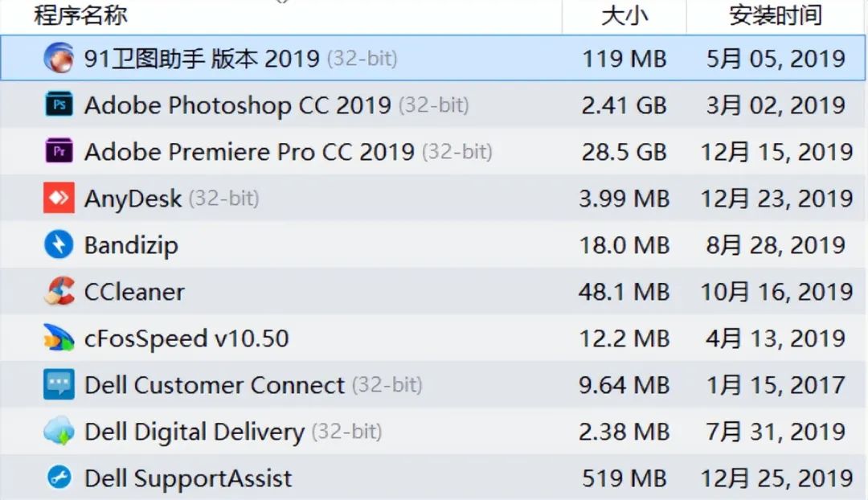The height and width of the screenshot is (500, 868).
Task: Select the AnyDesk program name
Action: 133,199
